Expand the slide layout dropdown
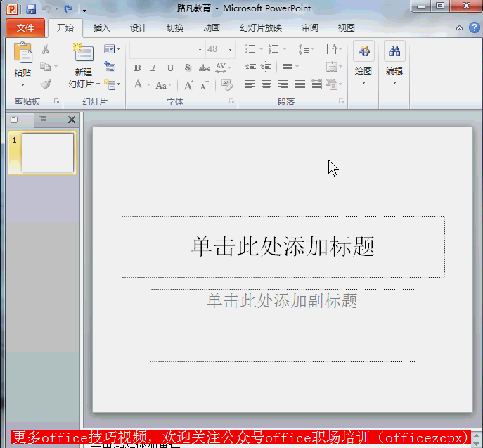This screenshot has width=483, height=448. coord(112,49)
